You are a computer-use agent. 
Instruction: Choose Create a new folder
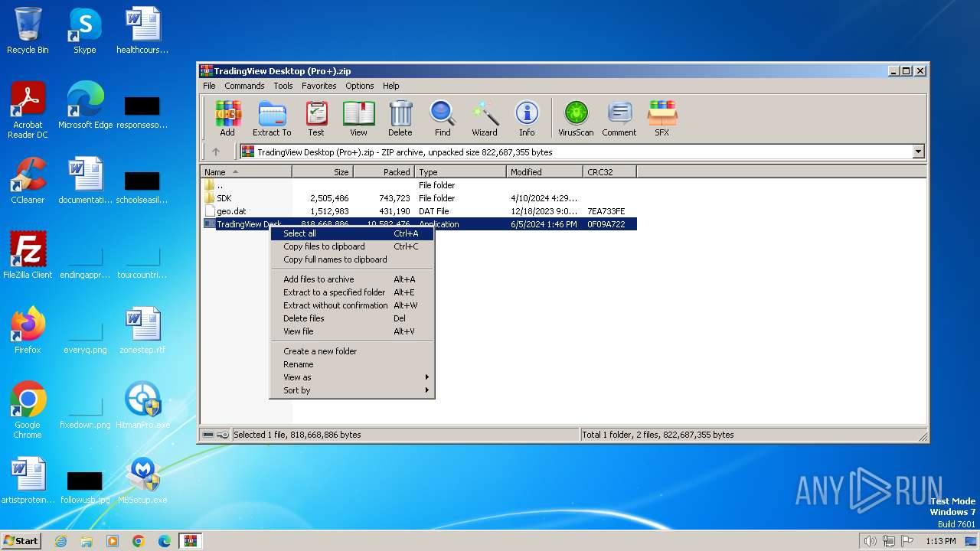352,351
